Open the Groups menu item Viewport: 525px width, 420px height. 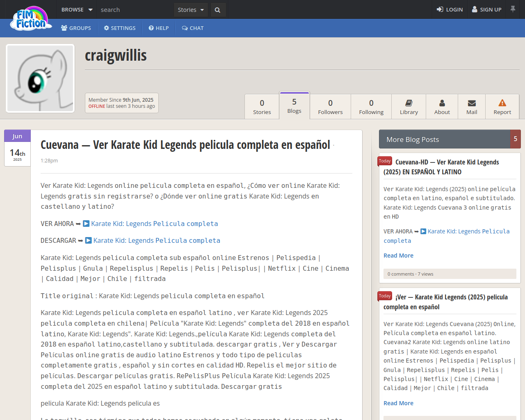76,28
